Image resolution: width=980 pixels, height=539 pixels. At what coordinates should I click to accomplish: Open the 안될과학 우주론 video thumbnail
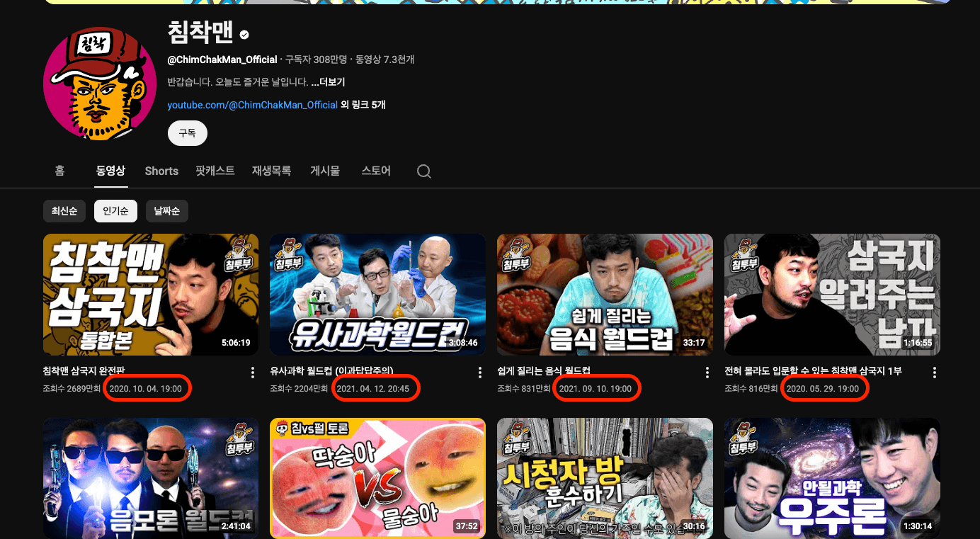pyautogui.click(x=832, y=478)
